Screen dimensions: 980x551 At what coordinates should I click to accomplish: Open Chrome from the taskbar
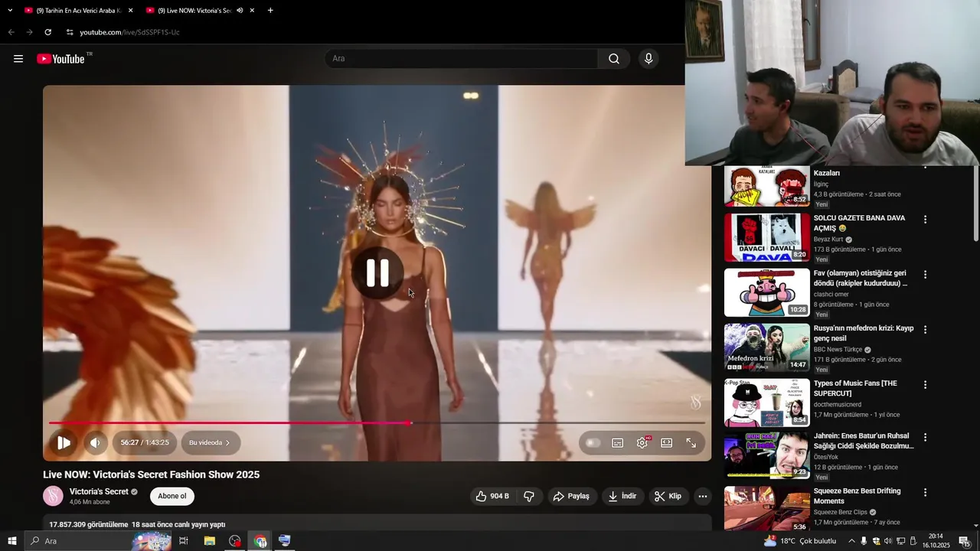[x=260, y=541]
